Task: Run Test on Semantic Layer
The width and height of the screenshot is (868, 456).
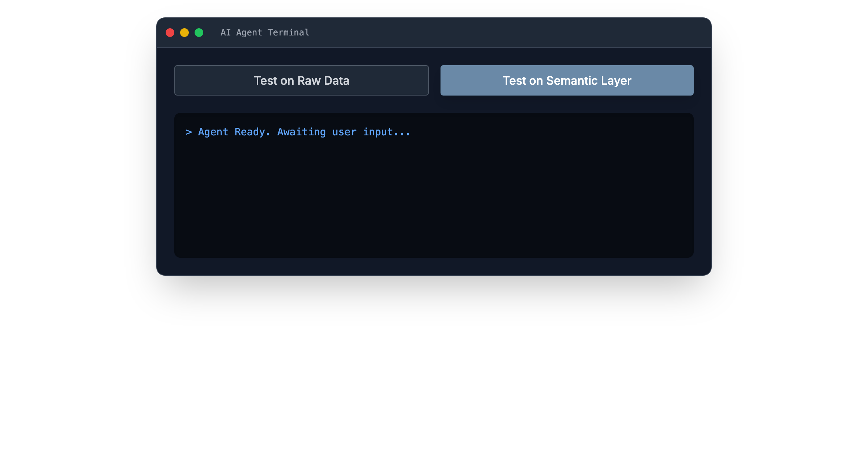Action: pyautogui.click(x=567, y=80)
